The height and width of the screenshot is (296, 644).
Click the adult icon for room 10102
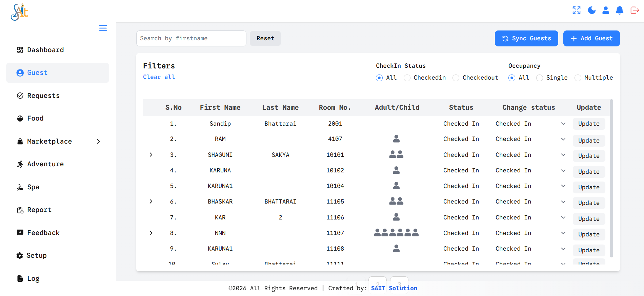point(396,170)
